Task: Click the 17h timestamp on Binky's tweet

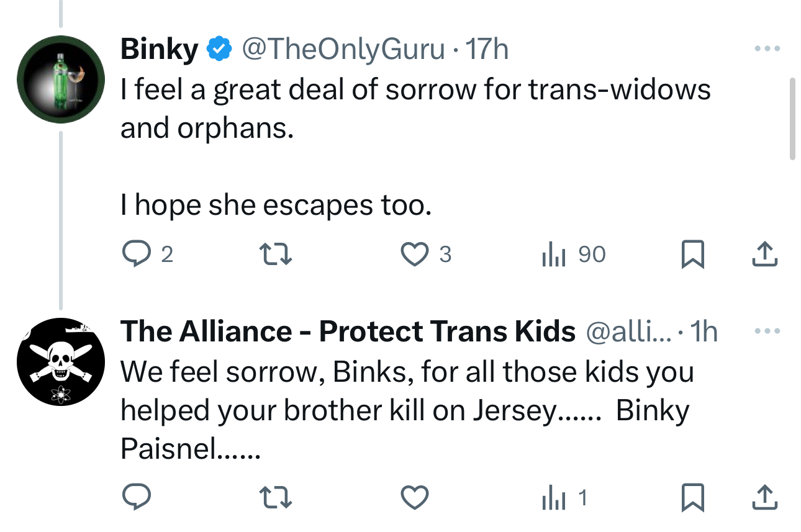Action: pos(487,48)
